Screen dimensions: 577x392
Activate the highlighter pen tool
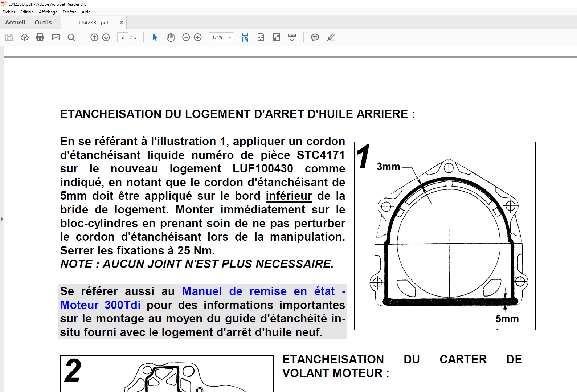[330, 37]
